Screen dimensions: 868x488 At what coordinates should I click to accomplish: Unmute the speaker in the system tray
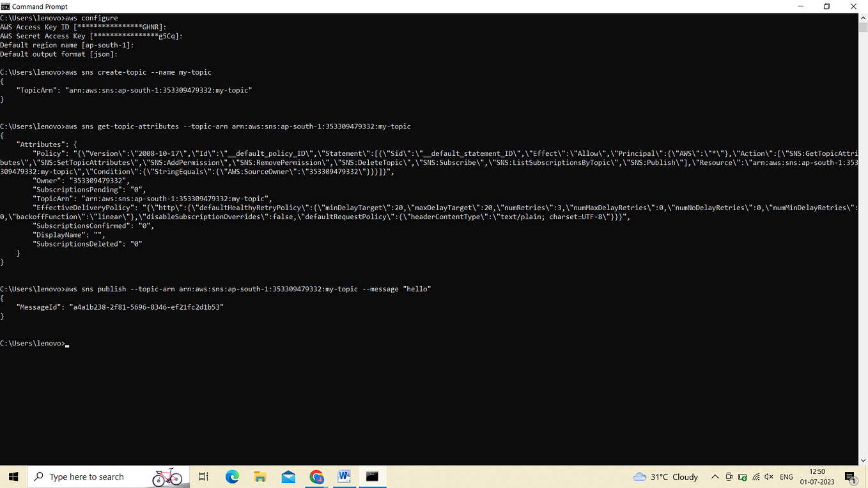[769, 477]
